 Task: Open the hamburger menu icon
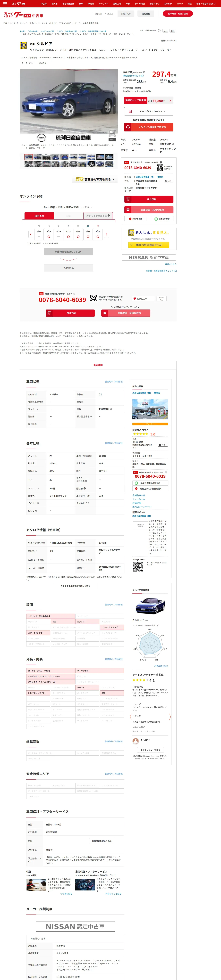pyautogui.click(x=5, y=4)
